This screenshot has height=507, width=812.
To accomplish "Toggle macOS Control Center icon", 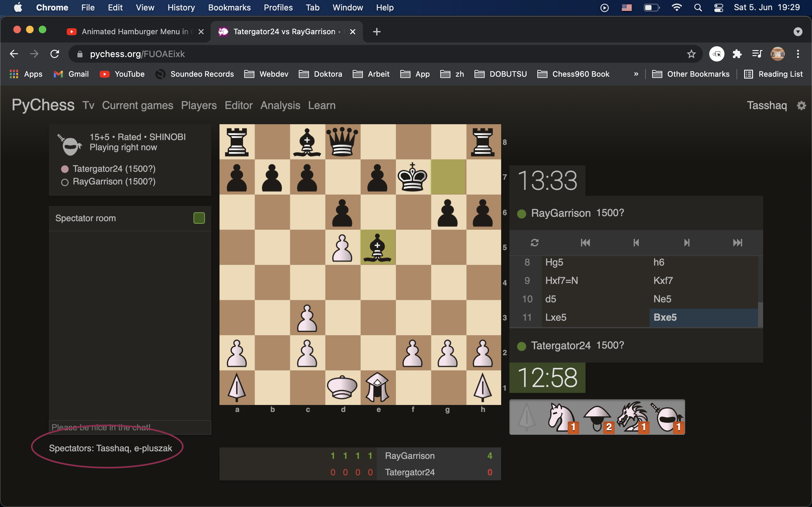I will (x=718, y=7).
